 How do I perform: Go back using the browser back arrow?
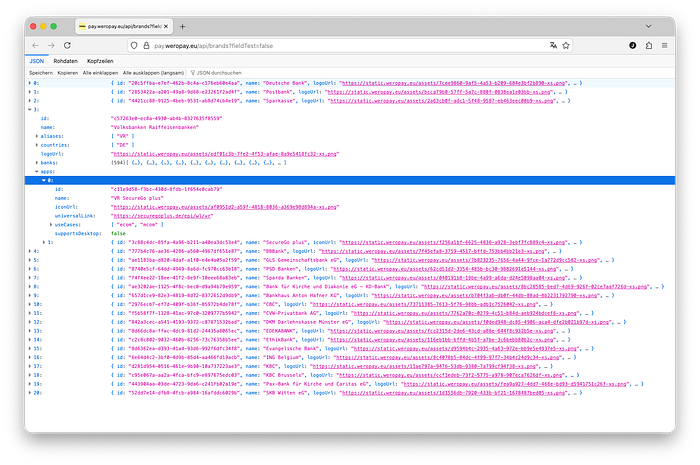click(x=35, y=46)
